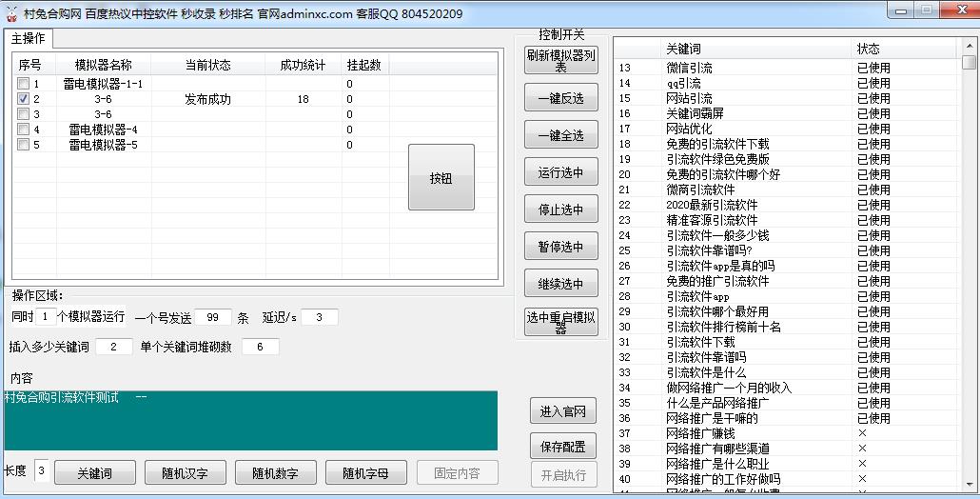980x499 pixels.
Task: Uncheck the checkbox for emulator row 2
Action: click(x=23, y=99)
